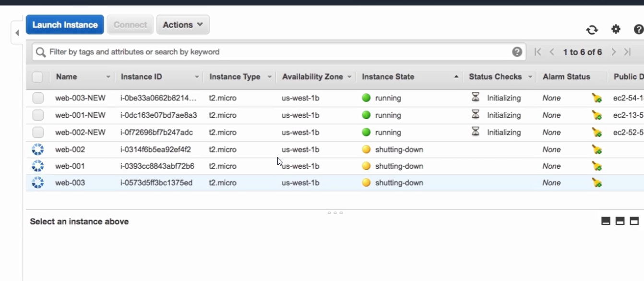The height and width of the screenshot is (281, 644).
Task: Refresh the instances list
Action: click(592, 30)
